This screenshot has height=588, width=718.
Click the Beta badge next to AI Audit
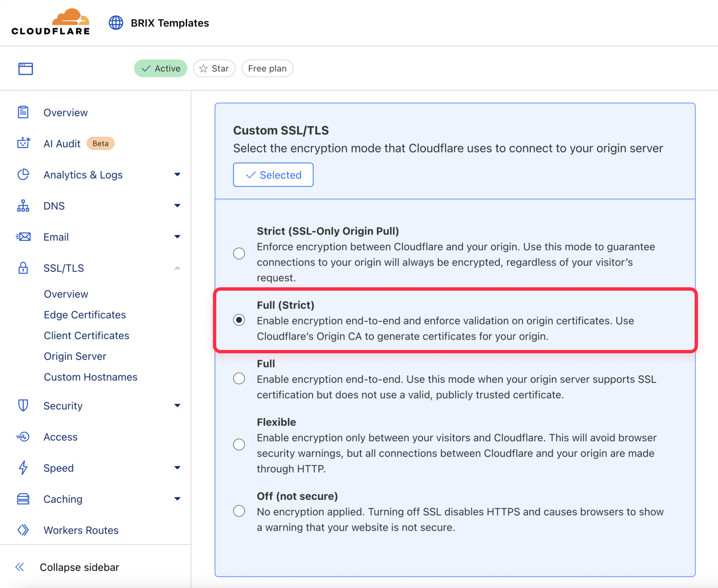click(x=101, y=143)
